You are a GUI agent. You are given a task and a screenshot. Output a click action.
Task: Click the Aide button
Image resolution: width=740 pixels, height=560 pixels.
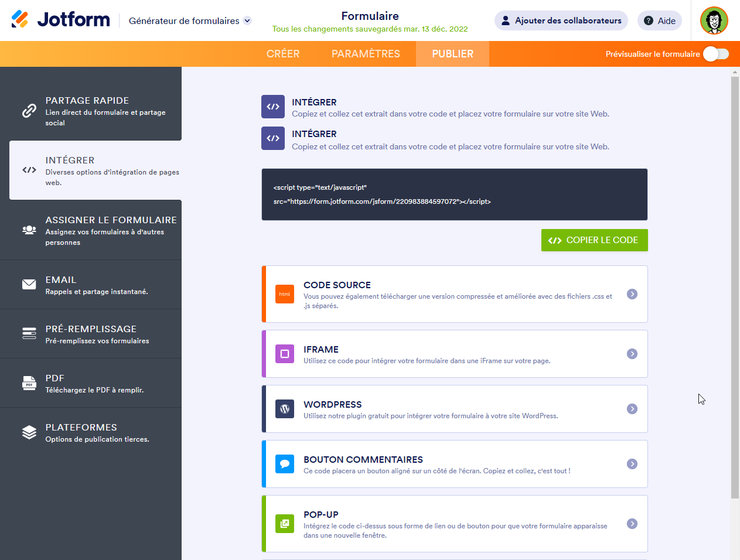[660, 21]
